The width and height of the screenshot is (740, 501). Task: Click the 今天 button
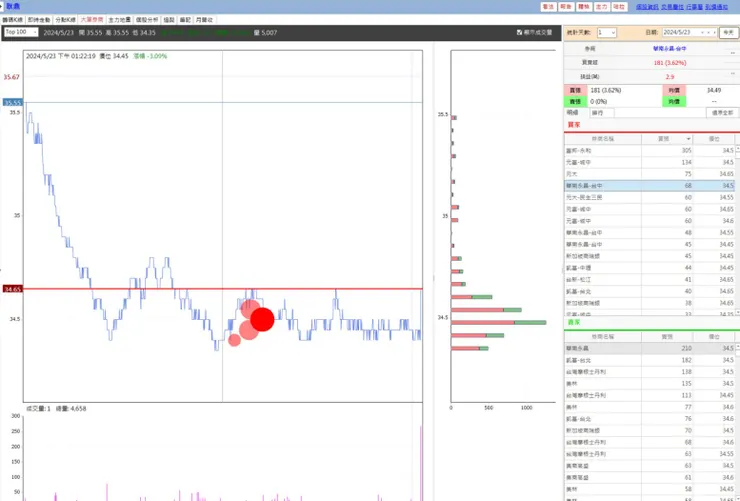pyautogui.click(x=728, y=33)
